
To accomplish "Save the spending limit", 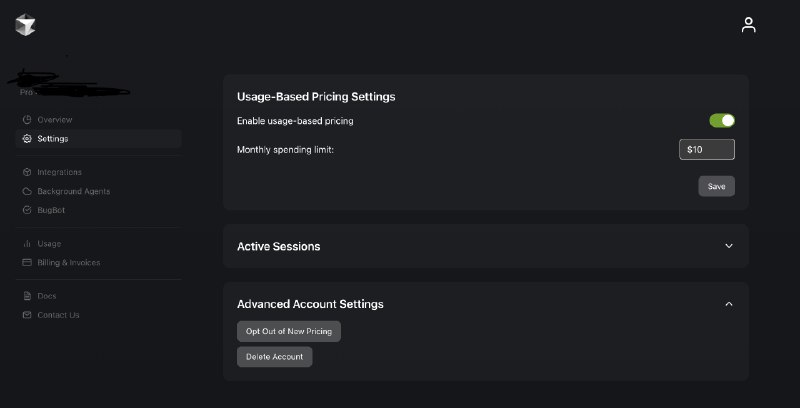I will coord(716,186).
